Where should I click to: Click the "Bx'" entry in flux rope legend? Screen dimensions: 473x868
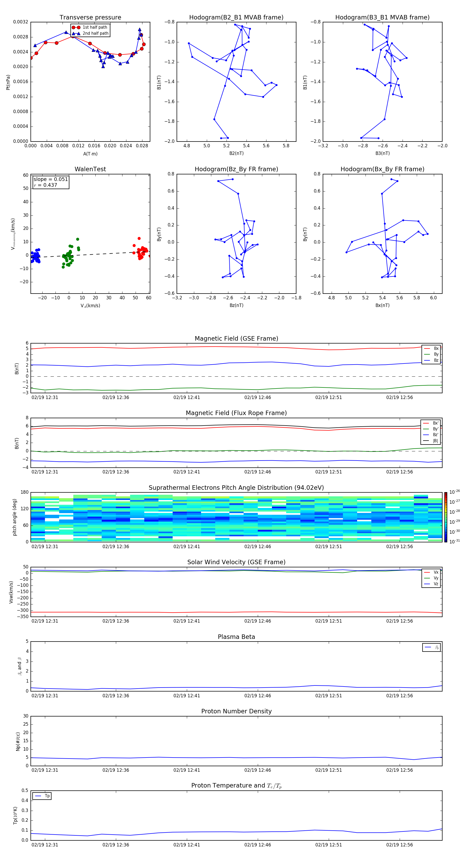tap(431, 423)
